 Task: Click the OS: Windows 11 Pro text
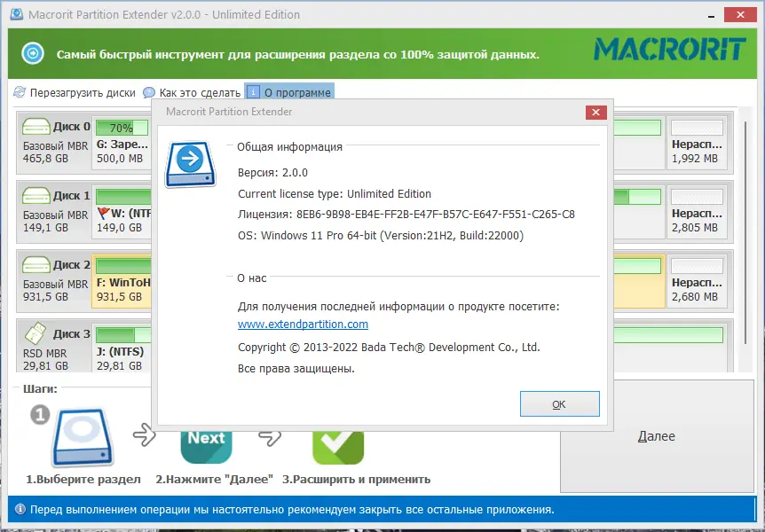pyautogui.click(x=381, y=236)
